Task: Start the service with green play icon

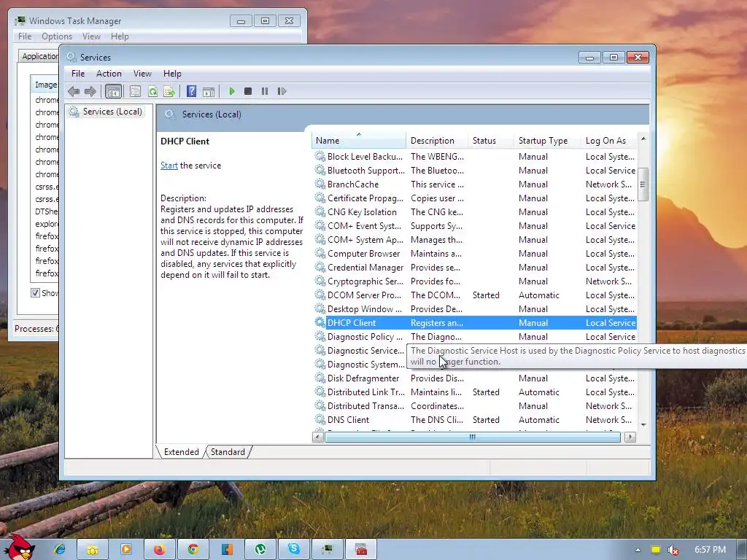Action: coord(232,91)
